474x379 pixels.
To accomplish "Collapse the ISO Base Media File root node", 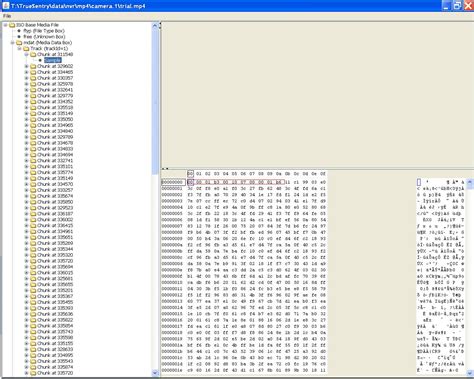I will 5,25.
